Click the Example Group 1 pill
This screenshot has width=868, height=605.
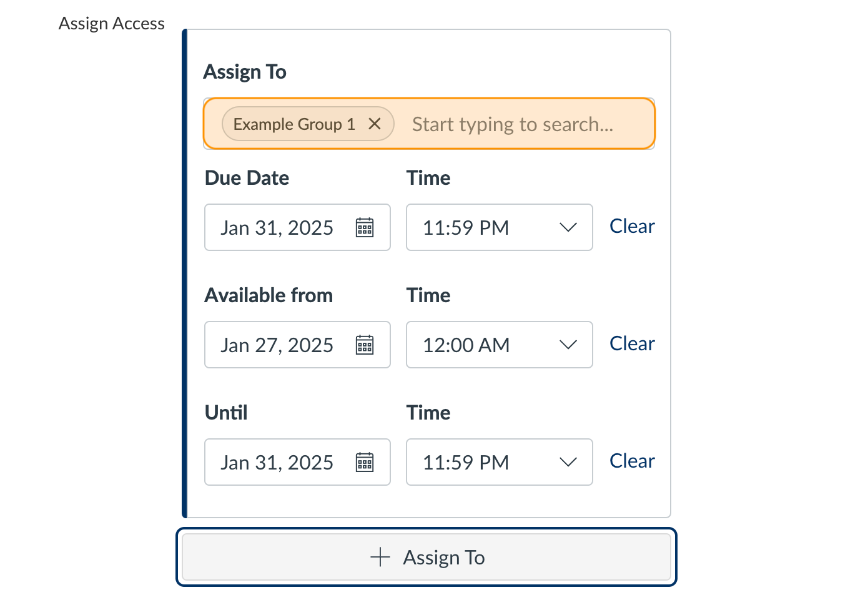click(293, 124)
